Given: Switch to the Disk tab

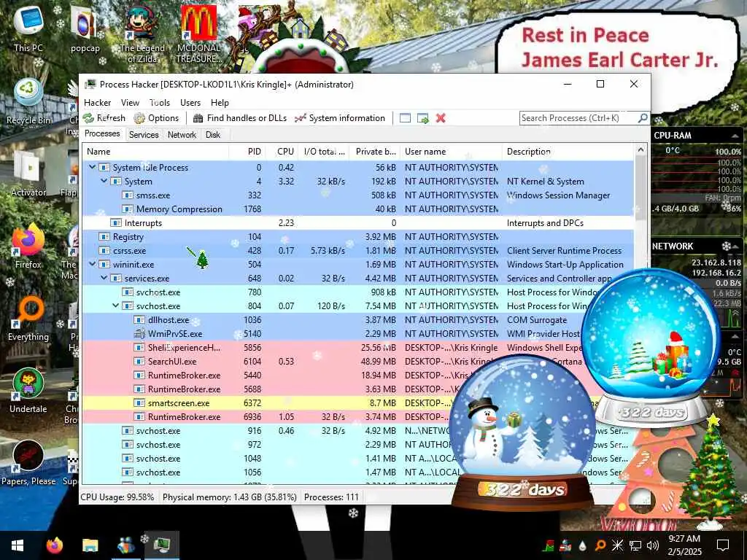Looking at the screenshot, I should pos(213,135).
